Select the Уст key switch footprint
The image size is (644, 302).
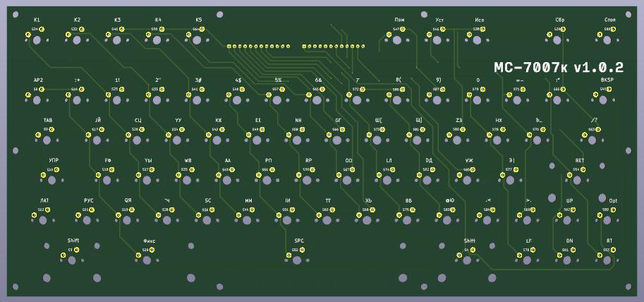click(x=439, y=40)
